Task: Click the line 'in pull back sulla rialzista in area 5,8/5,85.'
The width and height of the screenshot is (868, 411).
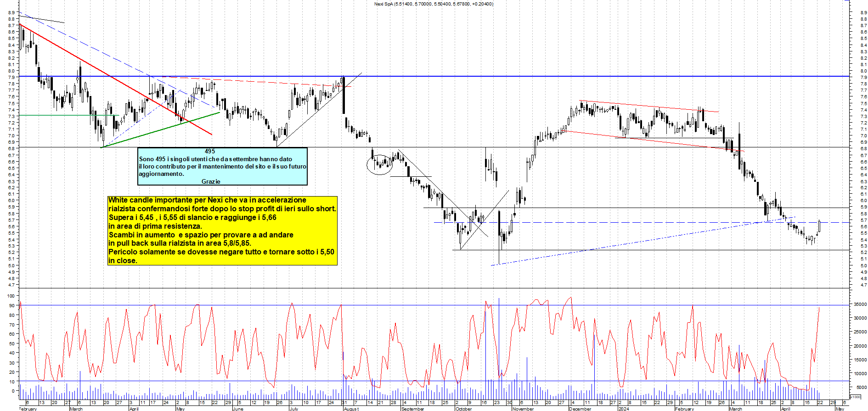Action: [x=180, y=243]
